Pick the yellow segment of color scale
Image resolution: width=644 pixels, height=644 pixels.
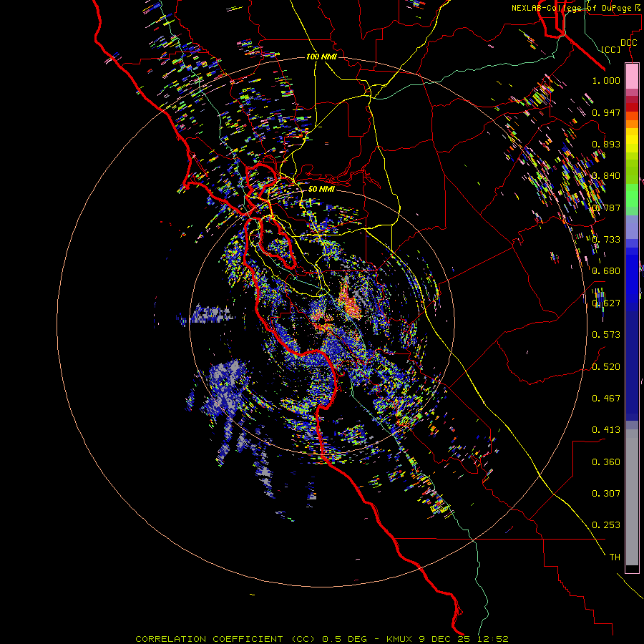pos(632,140)
